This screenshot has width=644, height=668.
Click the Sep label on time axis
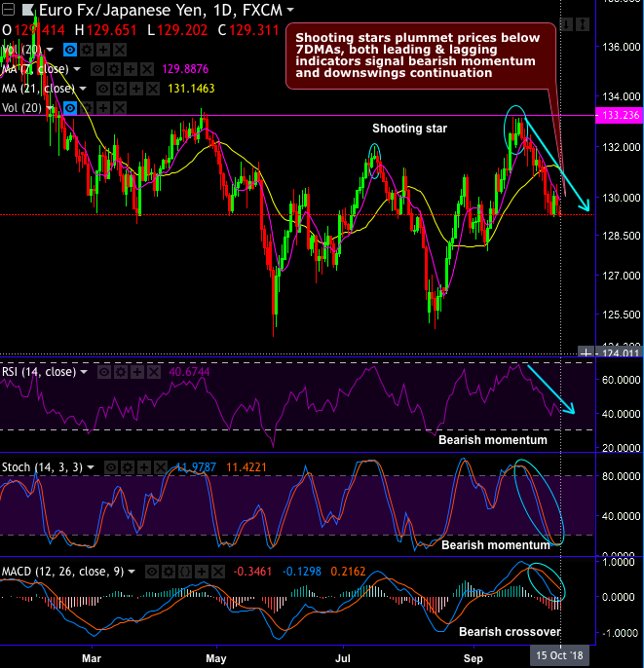click(474, 658)
